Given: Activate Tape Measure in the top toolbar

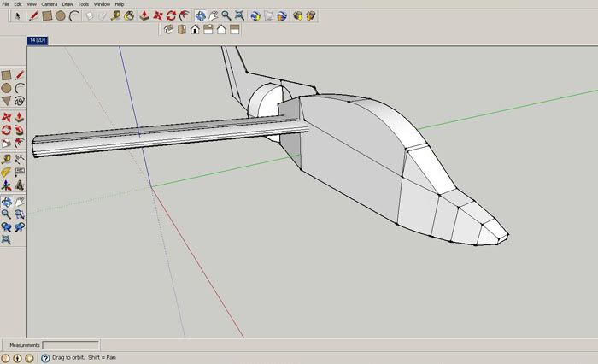Looking at the screenshot, I should click(115, 16).
